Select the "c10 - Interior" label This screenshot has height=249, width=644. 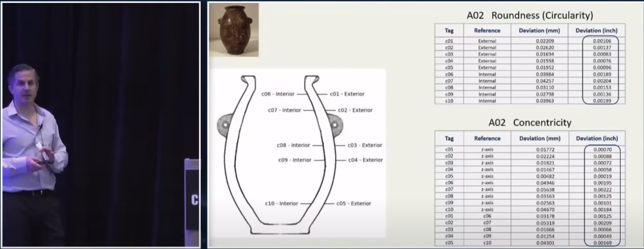coord(282,204)
